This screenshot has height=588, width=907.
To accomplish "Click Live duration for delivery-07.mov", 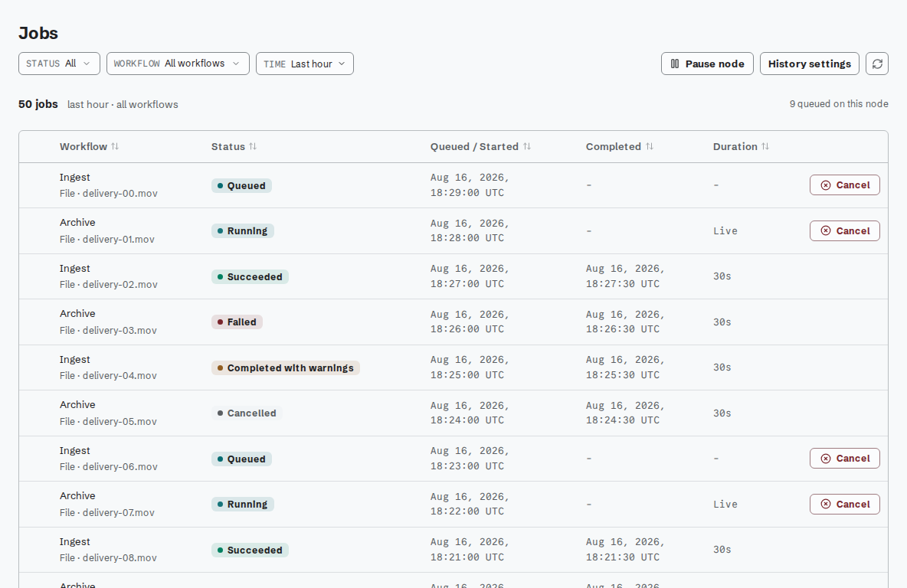I will tap(725, 505).
